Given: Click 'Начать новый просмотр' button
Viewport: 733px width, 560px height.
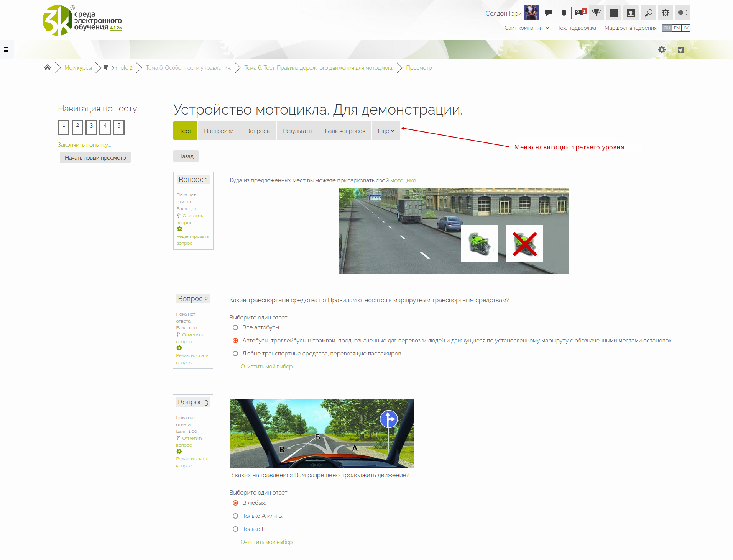Looking at the screenshot, I should [x=95, y=158].
